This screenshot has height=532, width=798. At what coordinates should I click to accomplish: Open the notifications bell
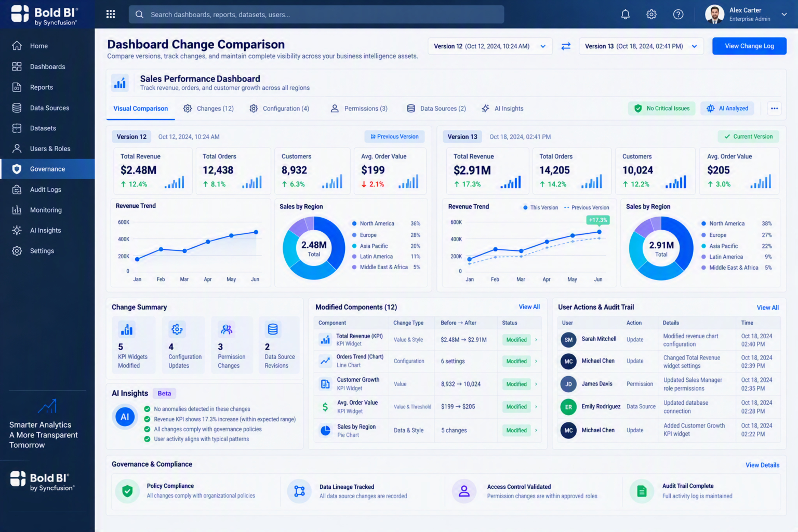(x=625, y=14)
